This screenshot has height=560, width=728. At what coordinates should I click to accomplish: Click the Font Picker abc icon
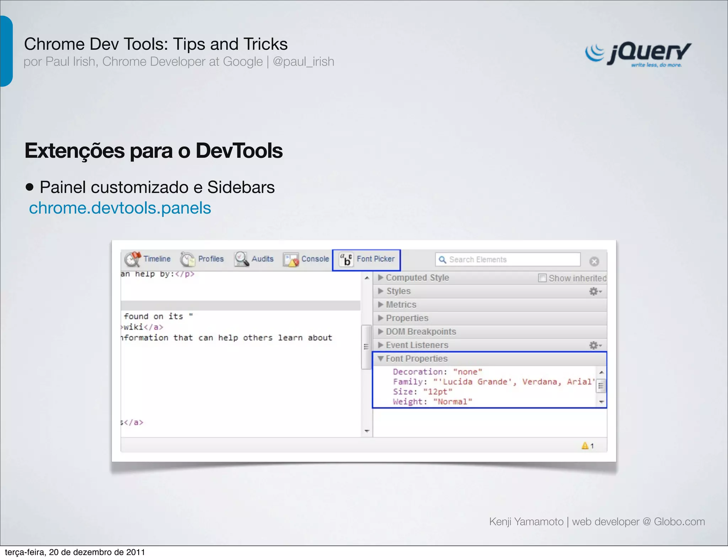(346, 259)
